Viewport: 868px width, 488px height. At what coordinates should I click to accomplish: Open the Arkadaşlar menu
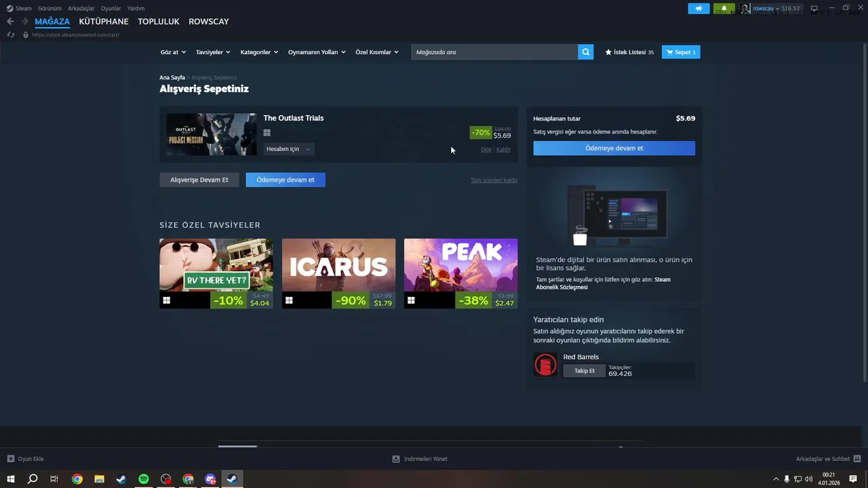[x=81, y=8]
